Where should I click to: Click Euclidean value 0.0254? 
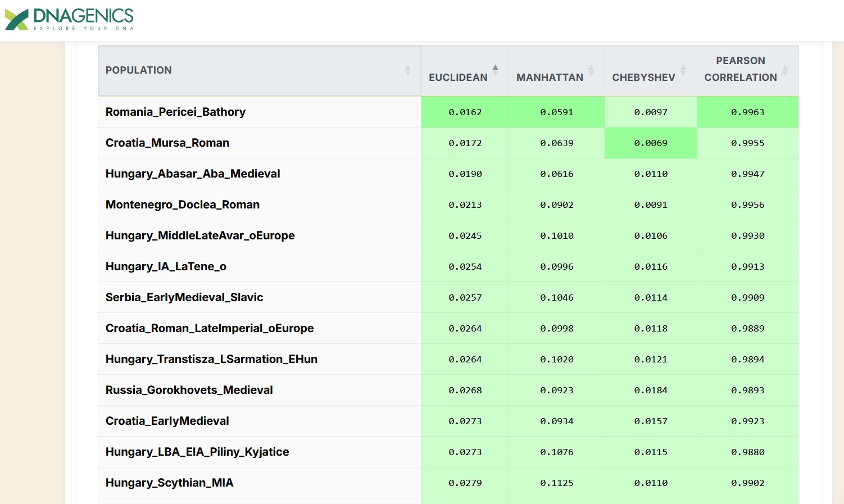pyautogui.click(x=465, y=267)
